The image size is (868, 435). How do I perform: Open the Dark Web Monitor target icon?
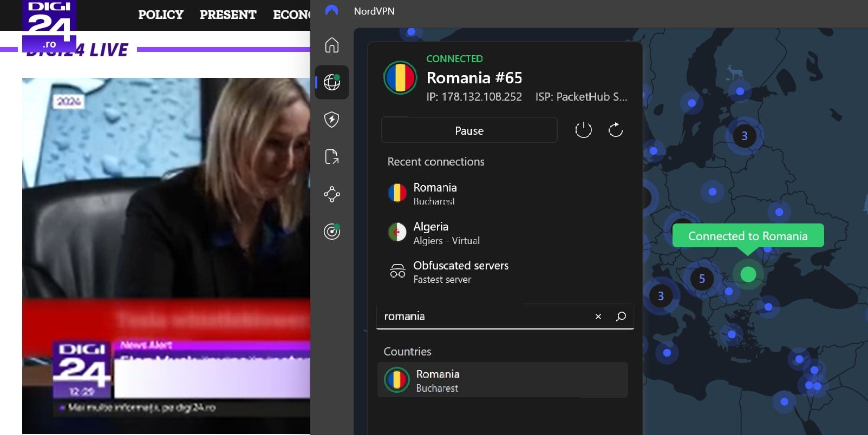tap(332, 232)
